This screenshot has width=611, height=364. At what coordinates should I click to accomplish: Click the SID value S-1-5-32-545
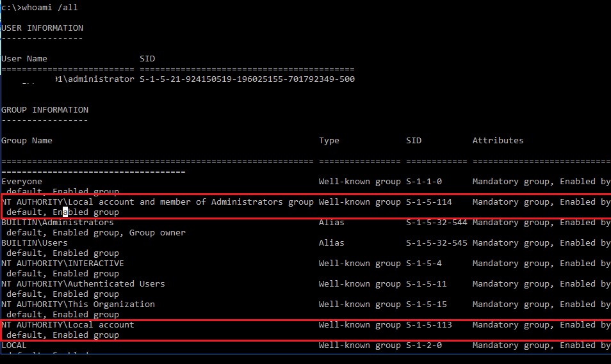point(436,243)
